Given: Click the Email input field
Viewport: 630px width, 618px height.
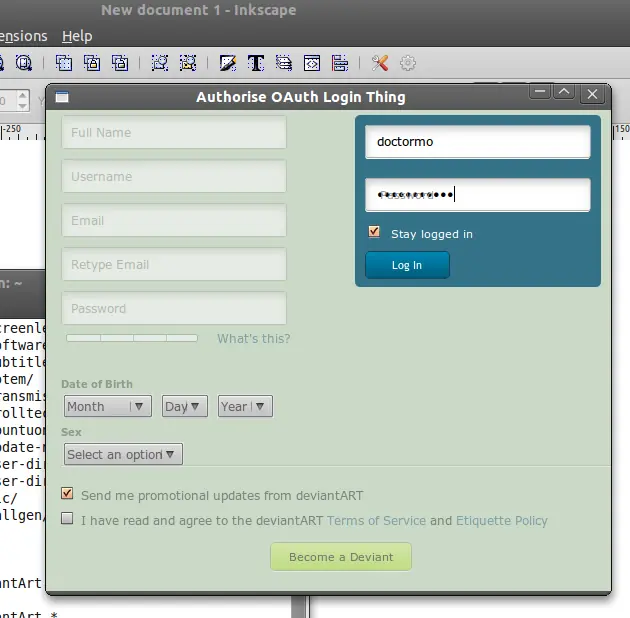Looking at the screenshot, I should [174, 221].
